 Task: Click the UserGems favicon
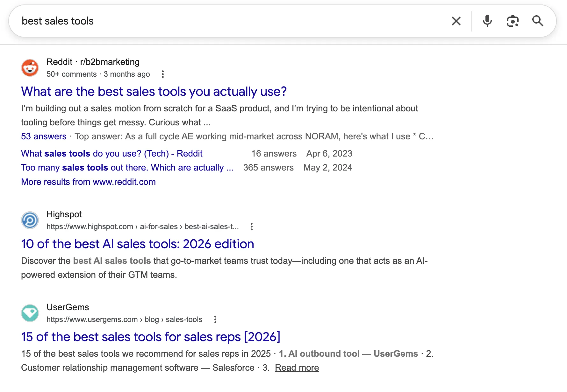click(30, 313)
